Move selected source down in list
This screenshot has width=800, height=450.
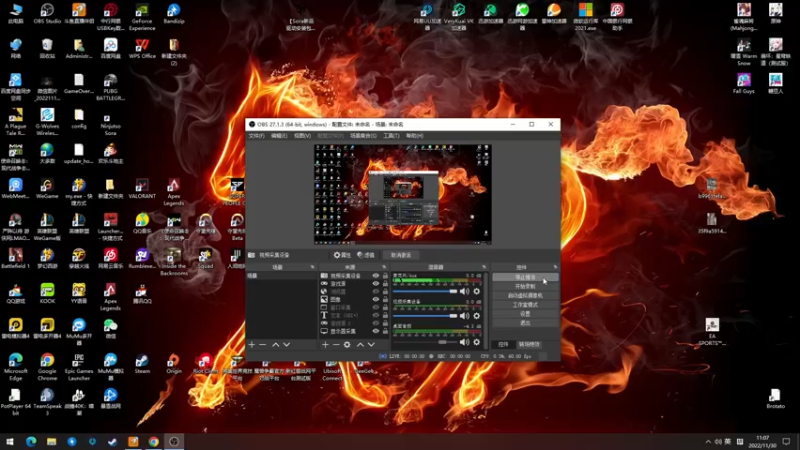point(371,345)
